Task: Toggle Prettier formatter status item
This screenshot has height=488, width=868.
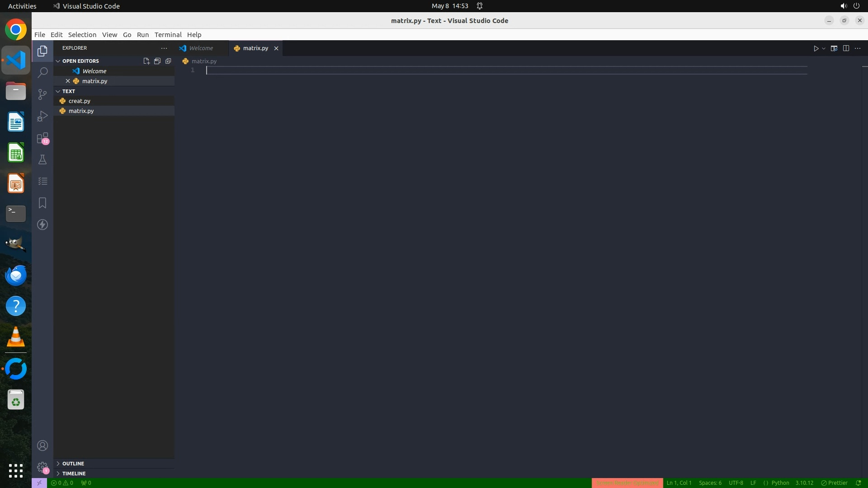Action: [x=834, y=483]
